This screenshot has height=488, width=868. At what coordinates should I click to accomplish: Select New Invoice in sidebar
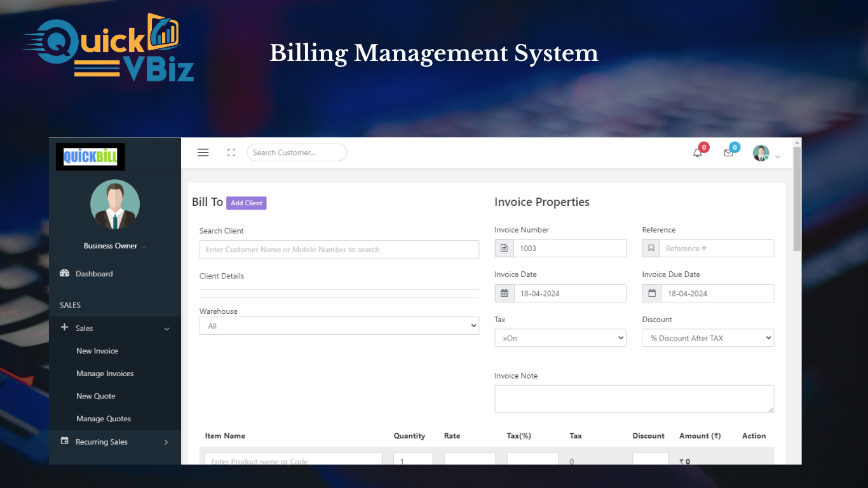pos(97,351)
